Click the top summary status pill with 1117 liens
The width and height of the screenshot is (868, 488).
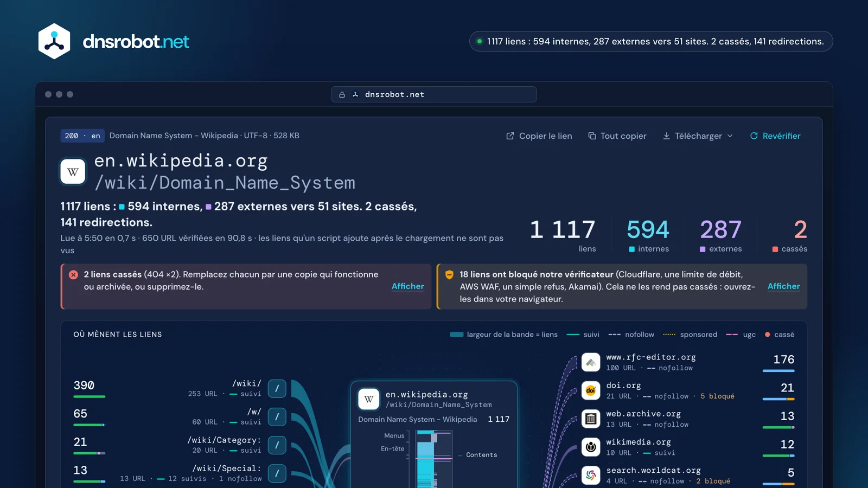tap(651, 41)
